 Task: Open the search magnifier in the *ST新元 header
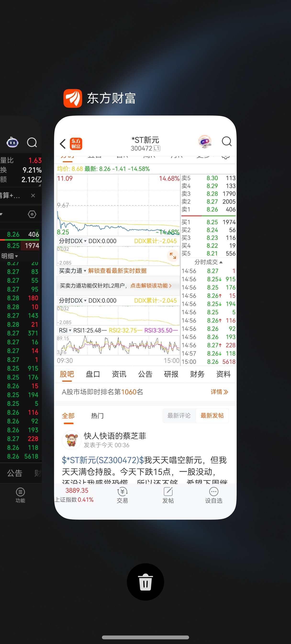tap(227, 142)
